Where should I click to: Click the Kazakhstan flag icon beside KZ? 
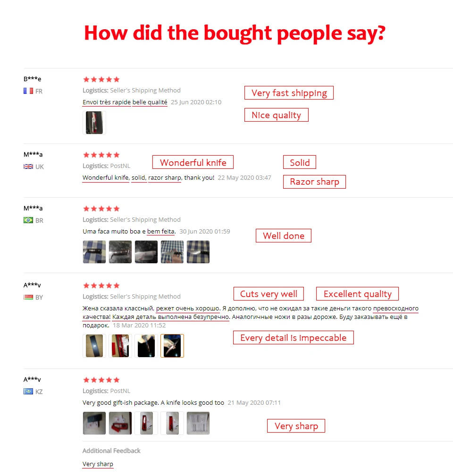pyautogui.click(x=28, y=392)
